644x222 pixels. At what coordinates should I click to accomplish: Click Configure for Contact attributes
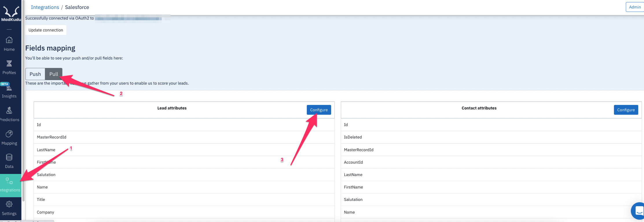click(x=626, y=110)
